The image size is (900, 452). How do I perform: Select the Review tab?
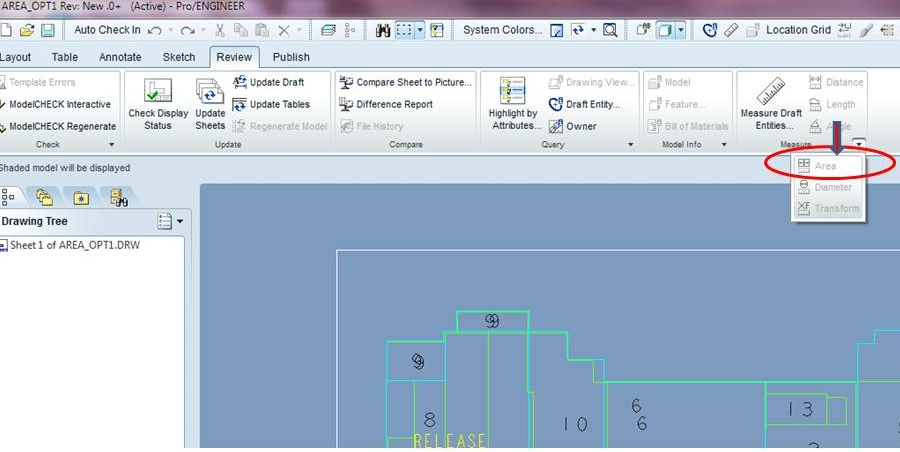(x=234, y=57)
